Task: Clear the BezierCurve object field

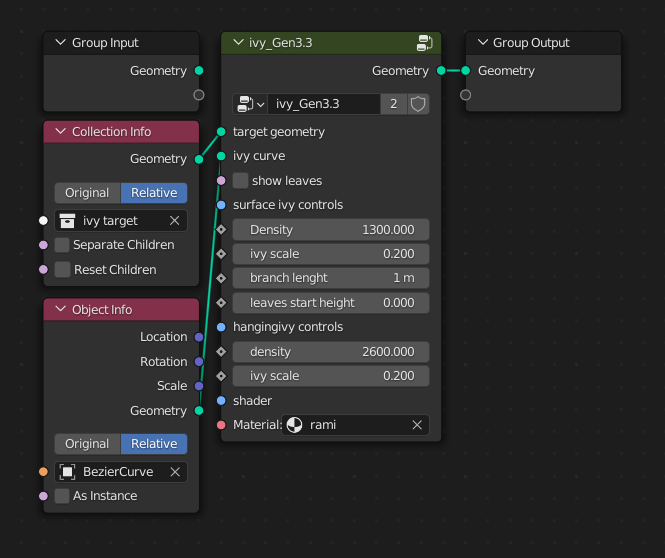Action: click(175, 472)
